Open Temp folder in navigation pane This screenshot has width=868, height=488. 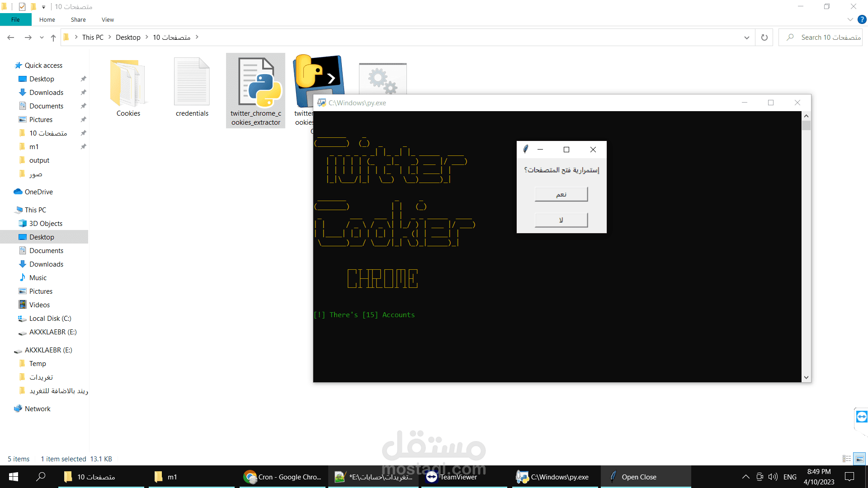pos(38,364)
